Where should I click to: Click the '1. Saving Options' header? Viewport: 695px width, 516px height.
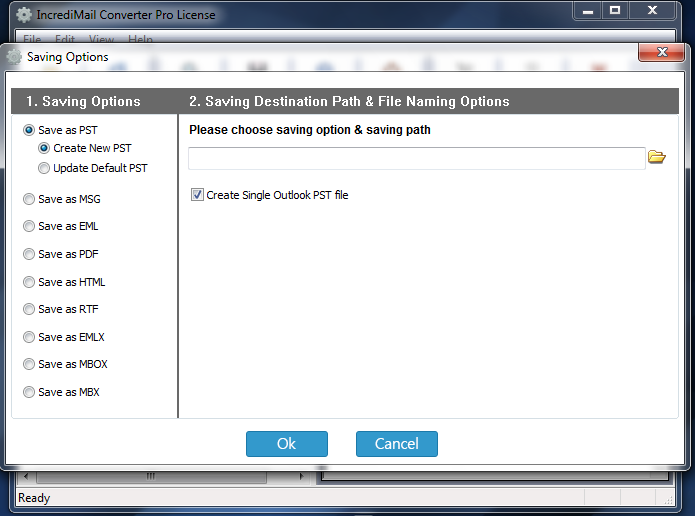point(83,102)
